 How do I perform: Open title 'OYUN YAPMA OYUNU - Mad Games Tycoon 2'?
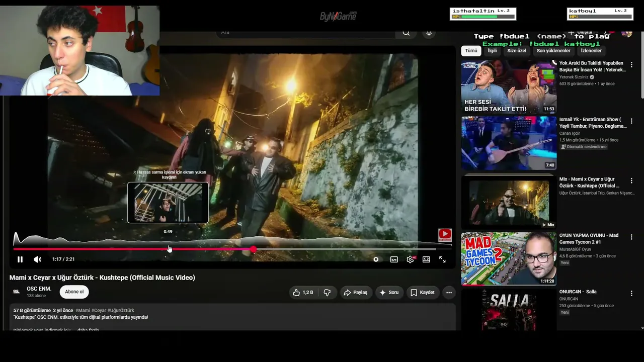[x=589, y=238]
